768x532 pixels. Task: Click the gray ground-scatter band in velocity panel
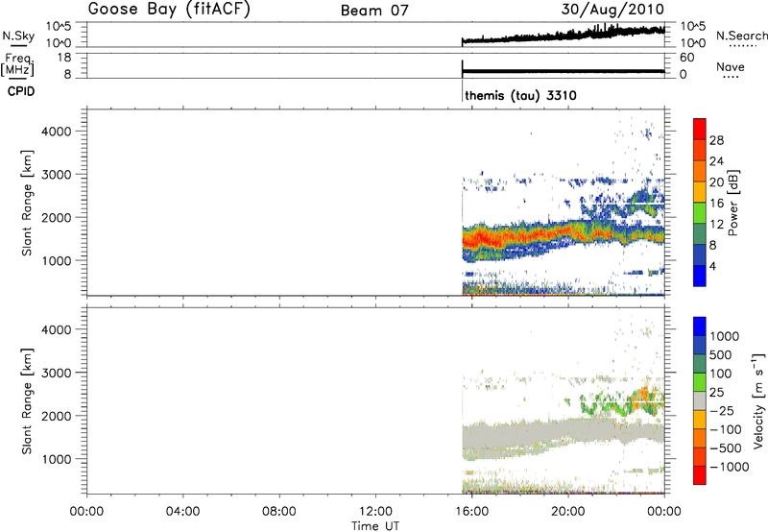tap(564, 432)
